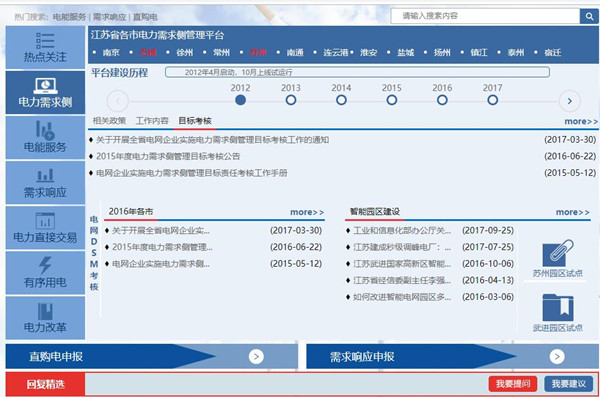Open 电力改革 sidebar icon
600x397 pixels.
click(45, 311)
